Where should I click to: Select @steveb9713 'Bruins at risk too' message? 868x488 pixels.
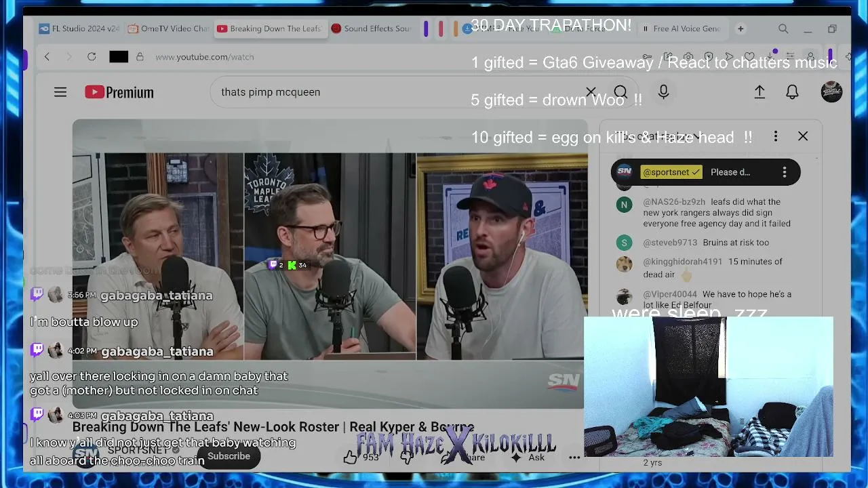click(x=707, y=243)
